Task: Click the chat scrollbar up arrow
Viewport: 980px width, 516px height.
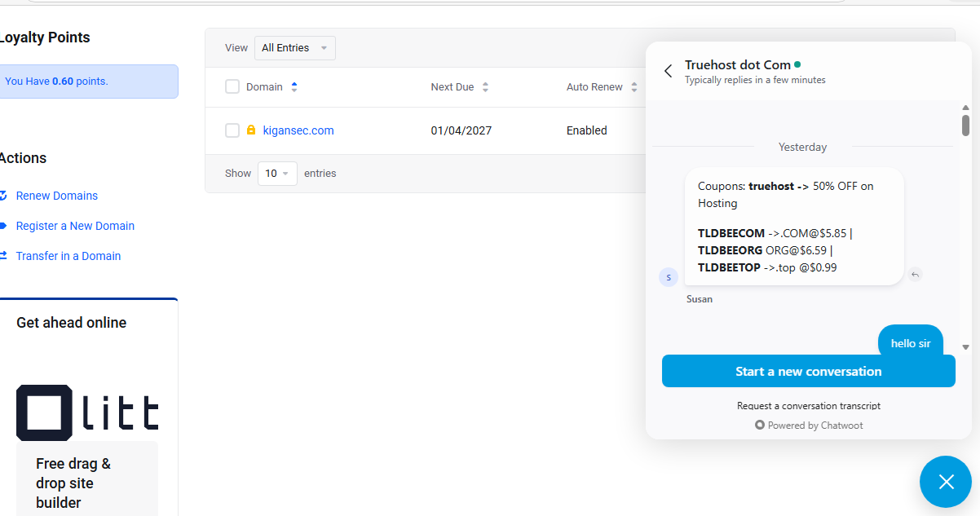Action: pyautogui.click(x=965, y=108)
